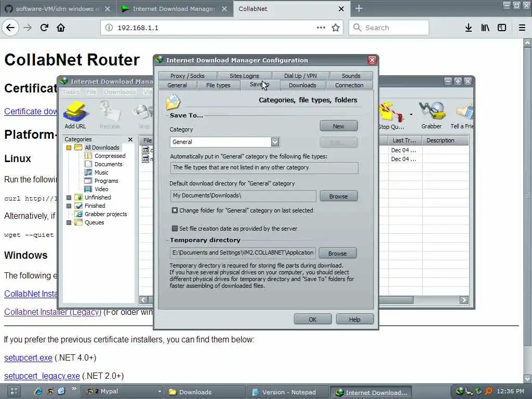Screen dimensions: 532x399
Task: Launch Internet Explorer from quick launch
Action: [38, 391]
